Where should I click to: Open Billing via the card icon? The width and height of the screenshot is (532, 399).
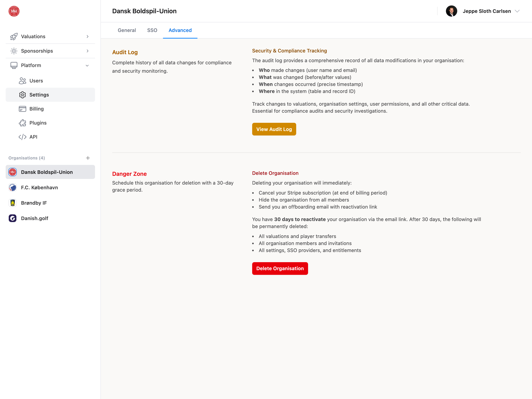pyautogui.click(x=22, y=109)
